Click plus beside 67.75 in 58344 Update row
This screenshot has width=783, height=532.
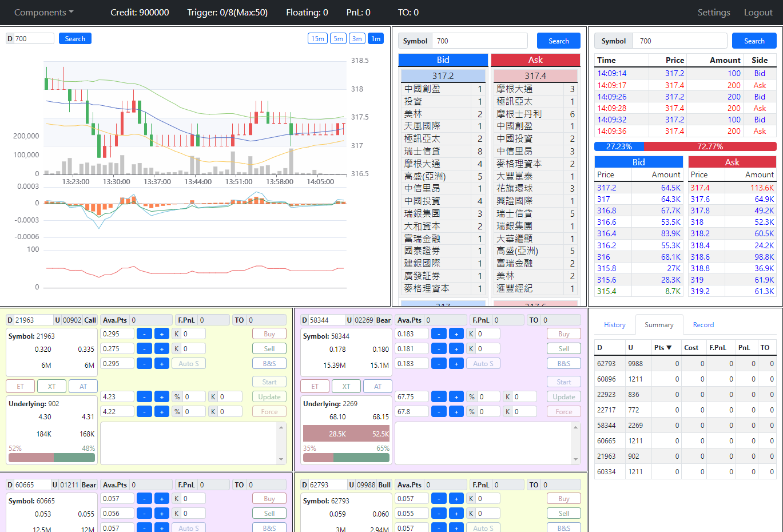click(x=456, y=397)
